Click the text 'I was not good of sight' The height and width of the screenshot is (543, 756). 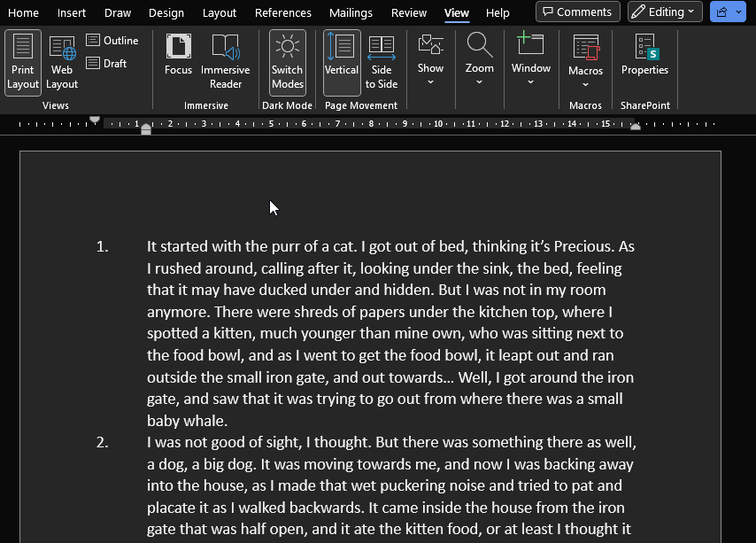[225, 442]
